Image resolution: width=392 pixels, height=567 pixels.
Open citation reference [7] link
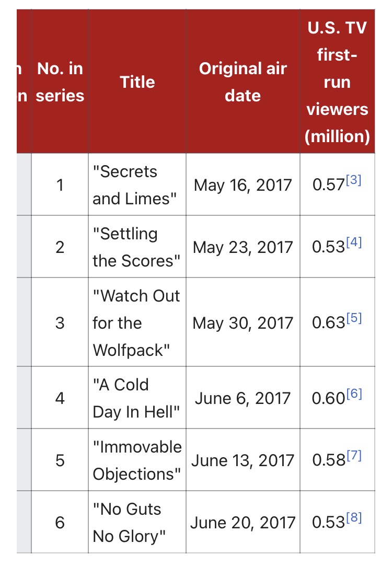354,455
